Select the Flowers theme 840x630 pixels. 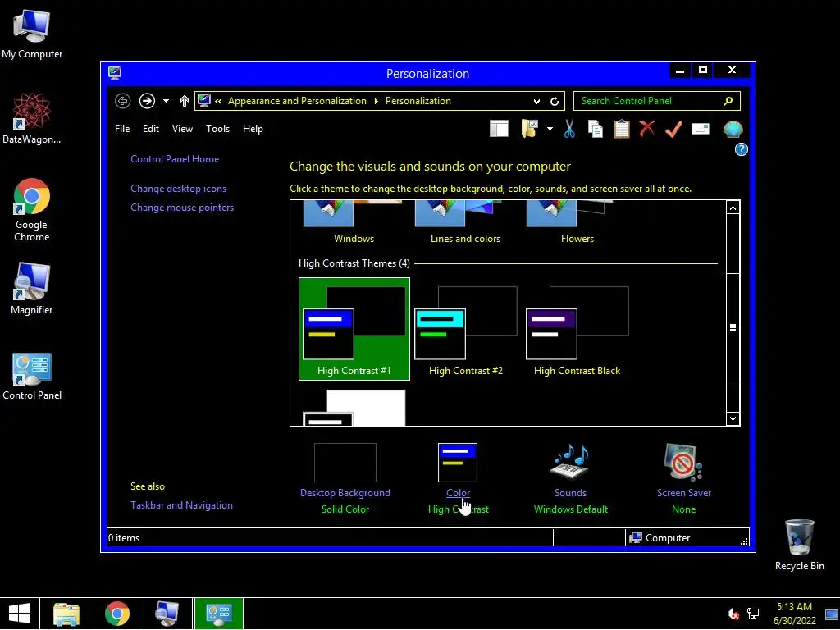coord(577,222)
